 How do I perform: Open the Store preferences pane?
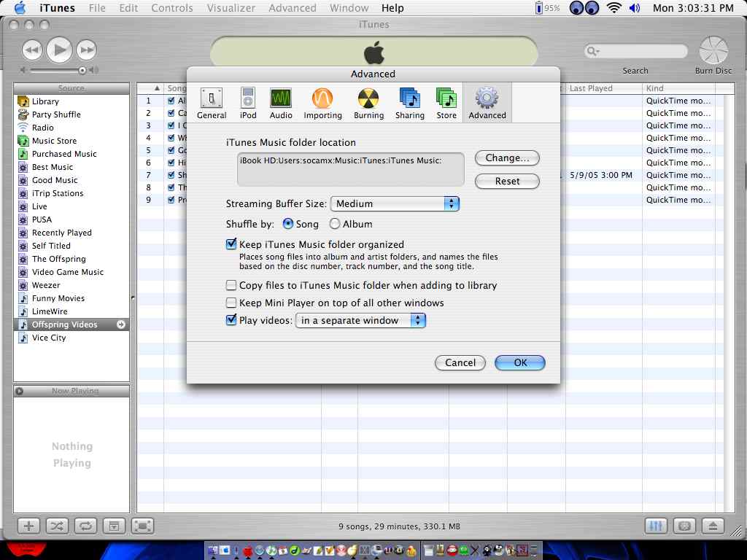pos(446,104)
